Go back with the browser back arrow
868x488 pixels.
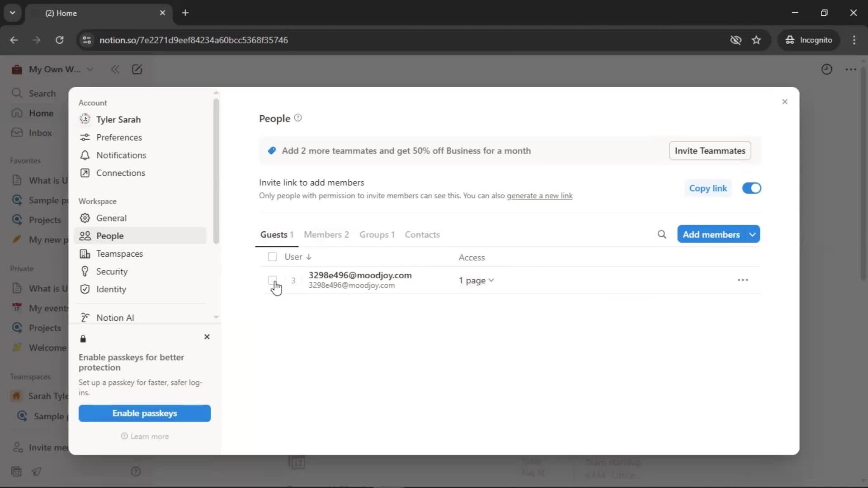pyautogui.click(x=14, y=40)
